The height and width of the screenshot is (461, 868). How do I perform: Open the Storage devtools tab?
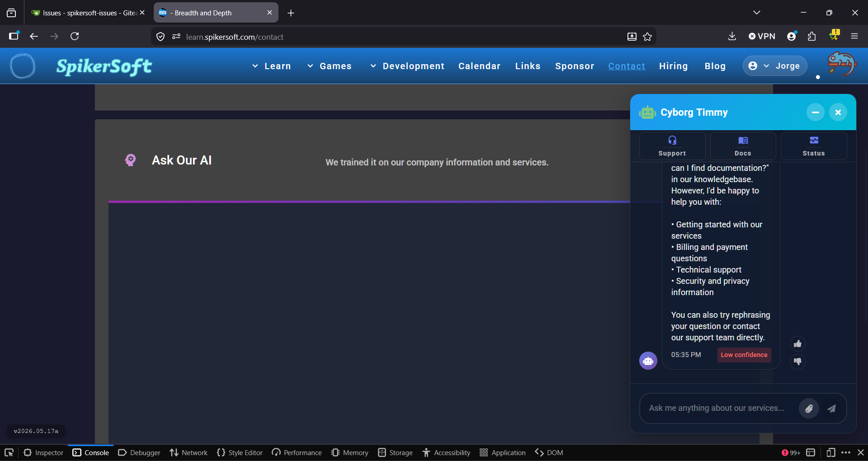(x=396, y=453)
